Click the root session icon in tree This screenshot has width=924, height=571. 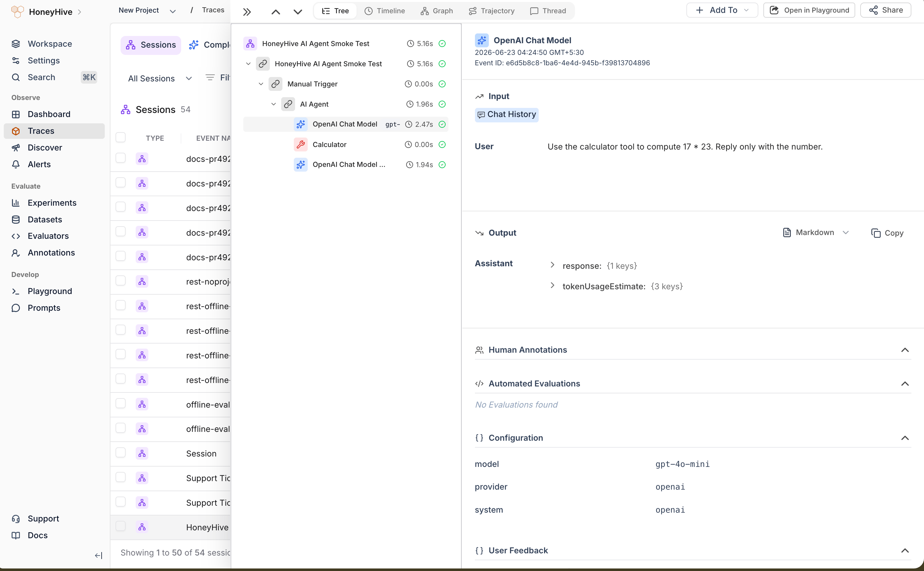(250, 44)
